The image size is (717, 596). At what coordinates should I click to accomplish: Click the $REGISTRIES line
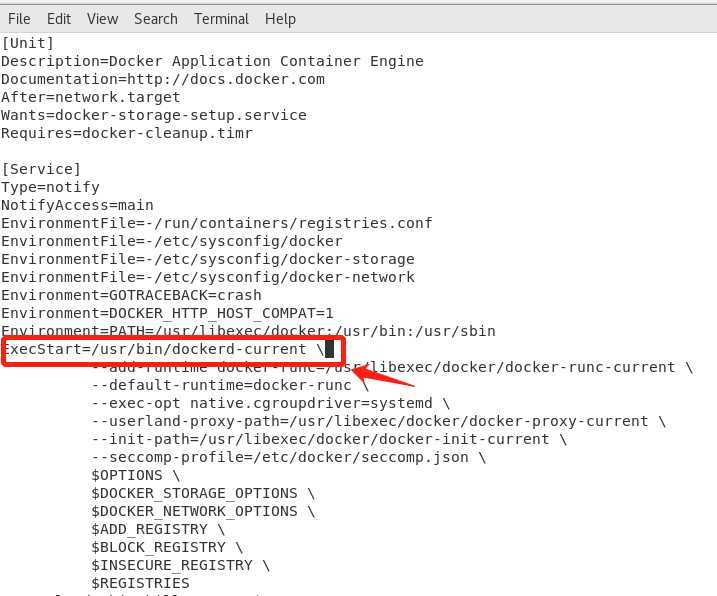tap(140, 584)
